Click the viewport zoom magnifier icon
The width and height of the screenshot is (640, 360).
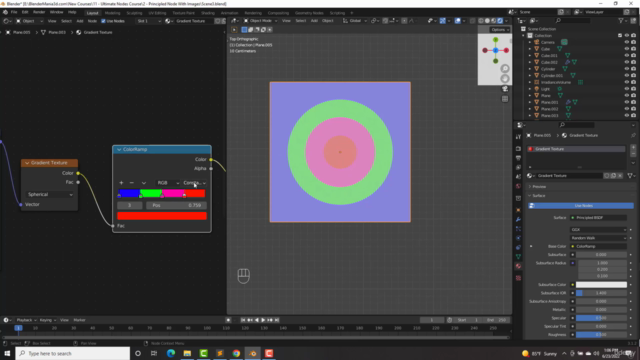(x=505, y=69)
